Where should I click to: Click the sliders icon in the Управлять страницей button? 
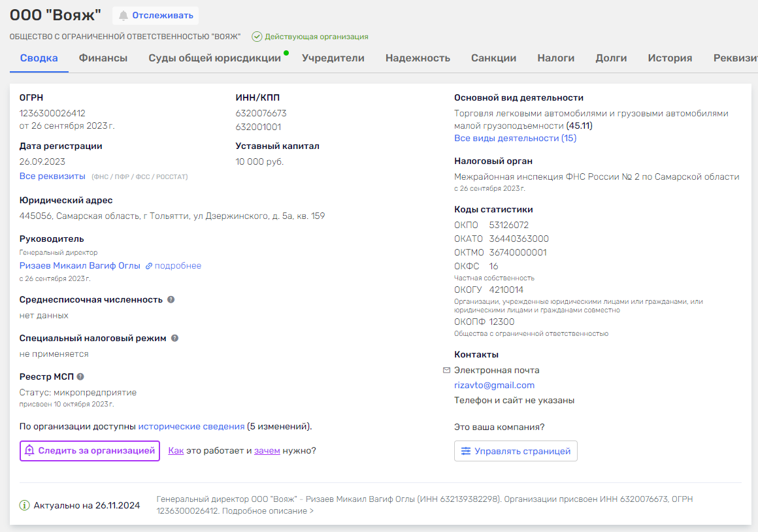tap(465, 451)
